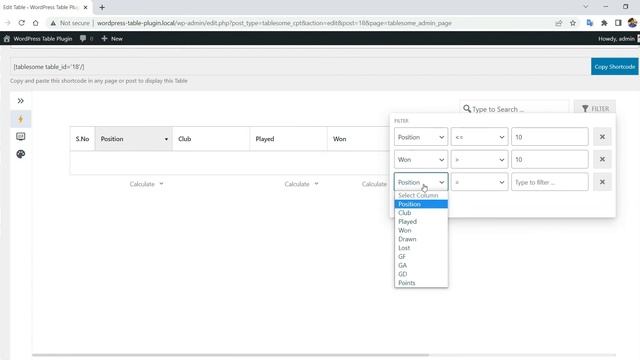640x360 pixels.
Task: Open the Won row operator dropdown
Action: (479, 159)
